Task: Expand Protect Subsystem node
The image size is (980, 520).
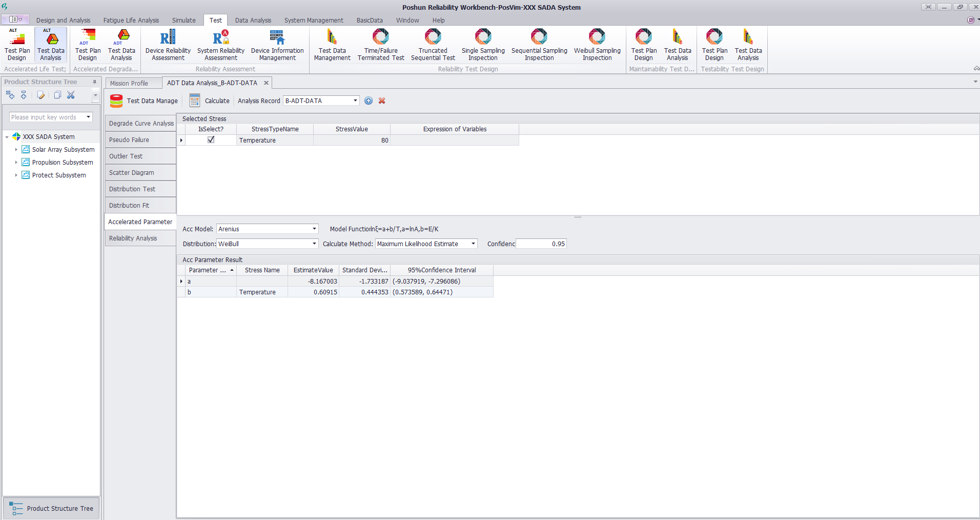Action: click(x=16, y=175)
